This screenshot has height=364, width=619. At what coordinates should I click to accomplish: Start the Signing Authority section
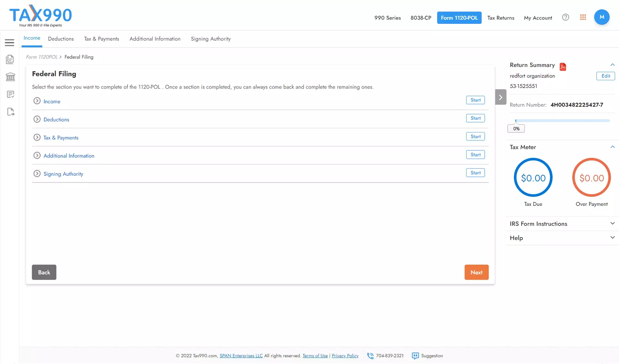[x=476, y=173]
